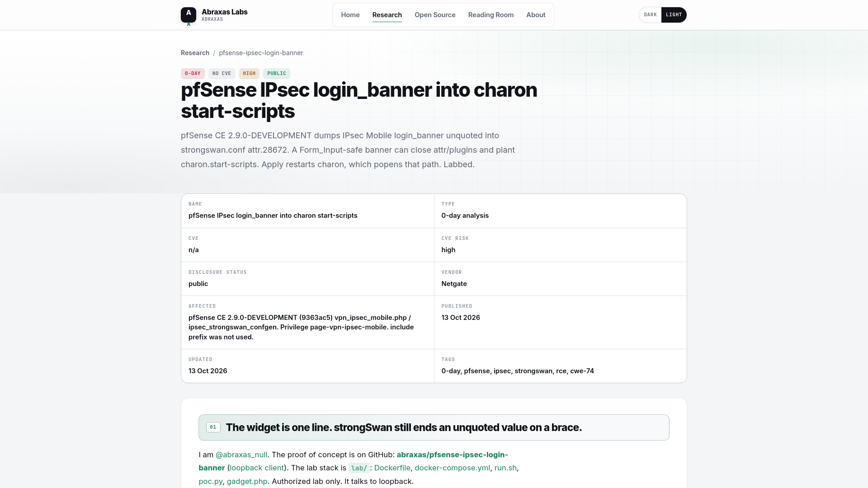The image size is (868, 488).
Task: Open the gadget.php link
Action: [247, 481]
